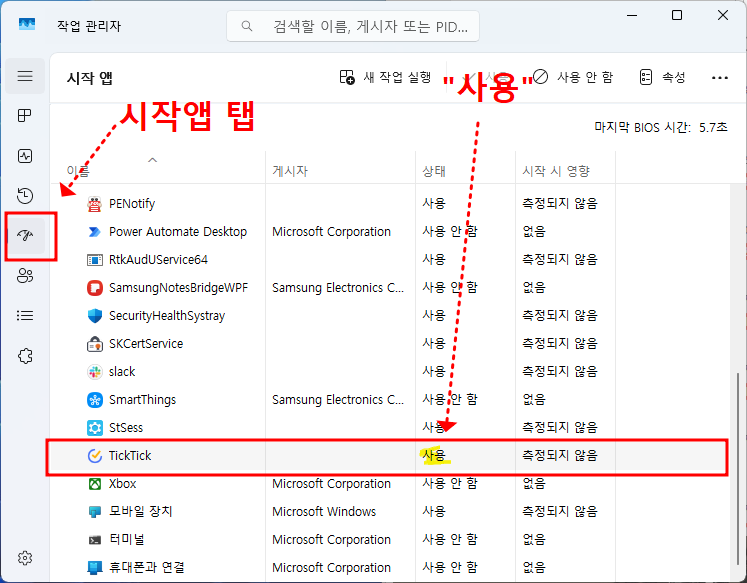747x583 pixels.
Task: Select the slack row name
Action: coord(122,372)
